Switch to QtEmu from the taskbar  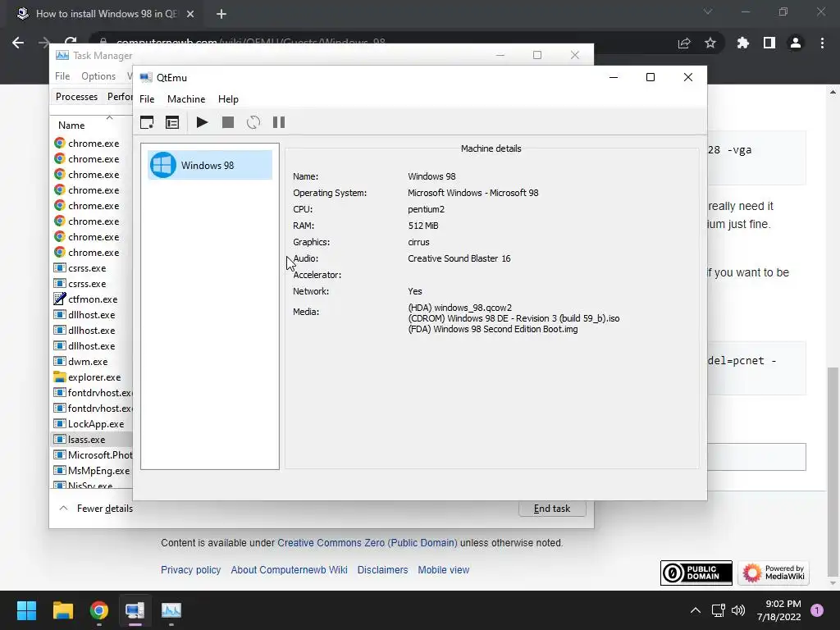[135, 610]
